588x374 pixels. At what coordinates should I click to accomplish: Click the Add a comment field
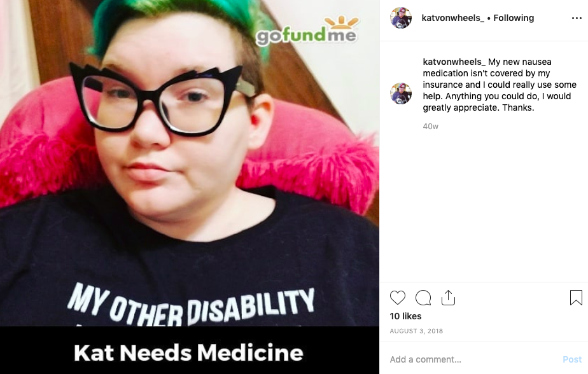(472, 359)
